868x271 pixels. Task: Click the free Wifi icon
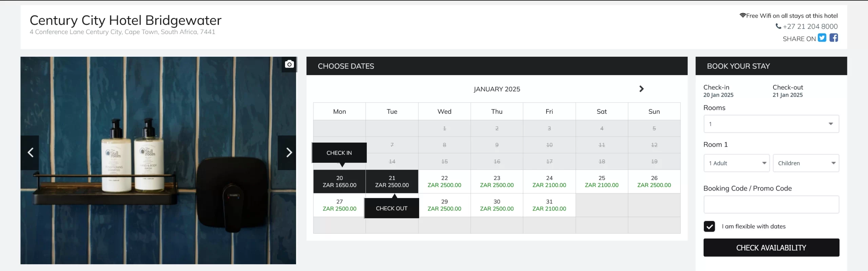[743, 15]
